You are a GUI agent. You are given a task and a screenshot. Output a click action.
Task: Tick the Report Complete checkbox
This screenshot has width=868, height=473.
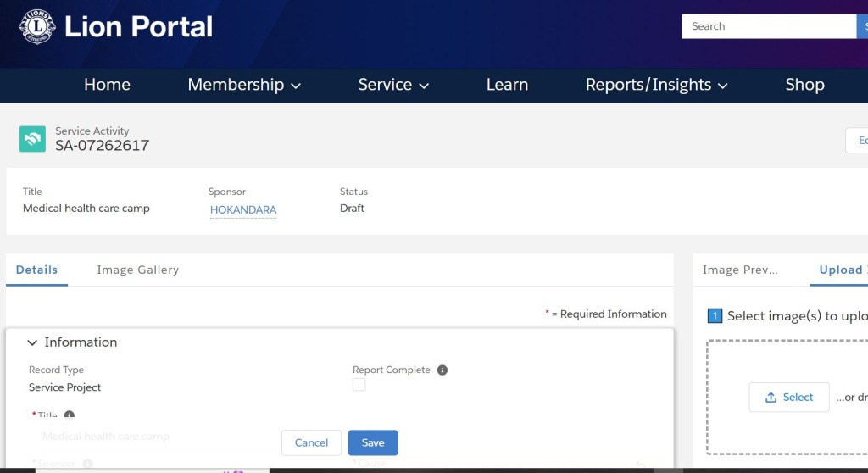click(359, 384)
